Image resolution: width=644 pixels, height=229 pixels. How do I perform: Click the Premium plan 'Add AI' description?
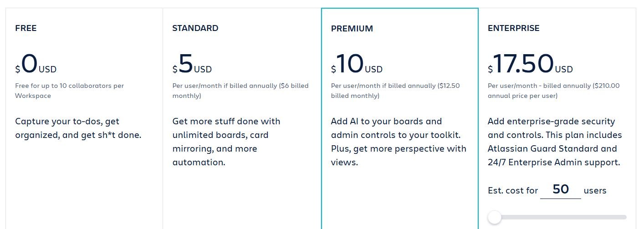399,142
